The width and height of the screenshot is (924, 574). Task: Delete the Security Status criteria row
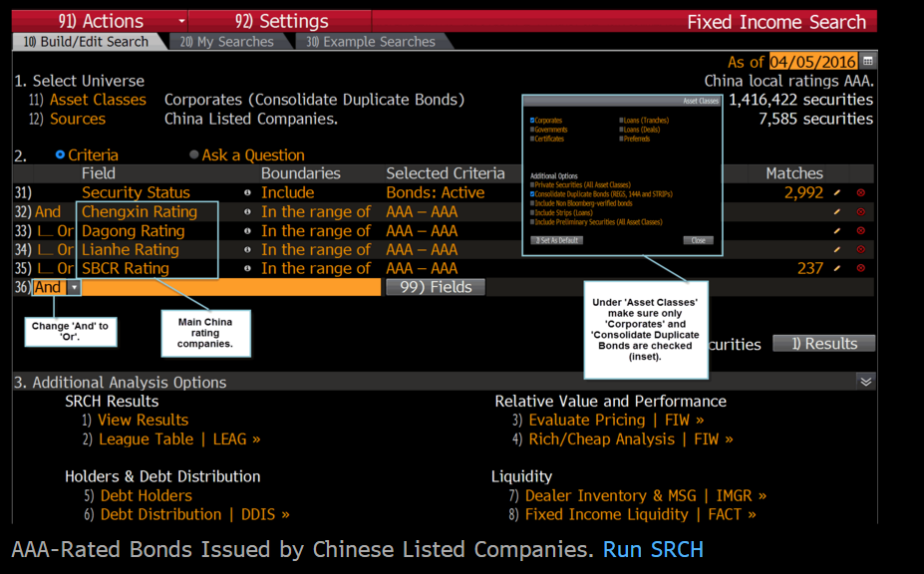tap(861, 192)
